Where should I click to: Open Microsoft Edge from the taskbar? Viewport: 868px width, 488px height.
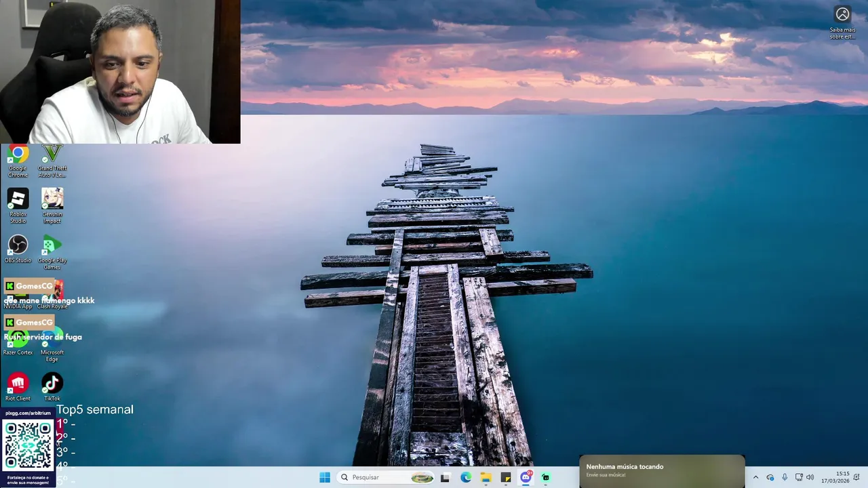[x=466, y=477]
